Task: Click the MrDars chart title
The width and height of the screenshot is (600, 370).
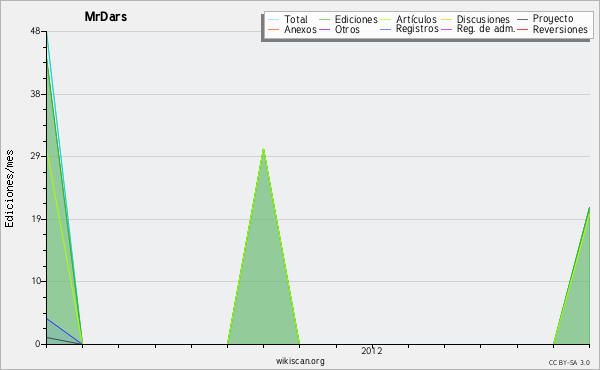Action: [x=106, y=17]
